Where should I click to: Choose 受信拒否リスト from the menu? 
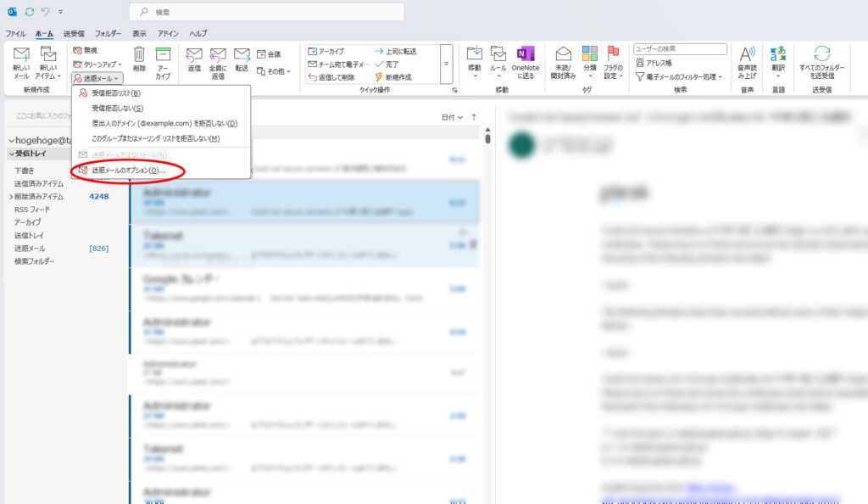pos(116,93)
